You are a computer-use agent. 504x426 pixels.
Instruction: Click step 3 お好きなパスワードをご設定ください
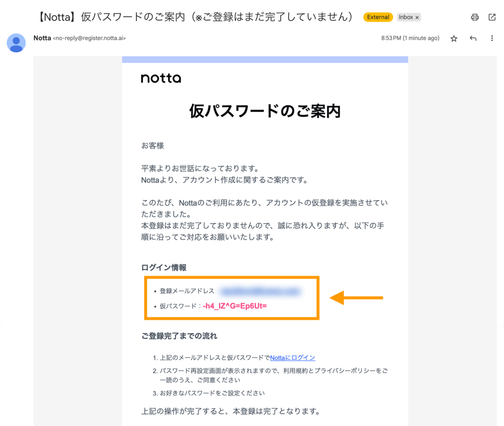212,393
